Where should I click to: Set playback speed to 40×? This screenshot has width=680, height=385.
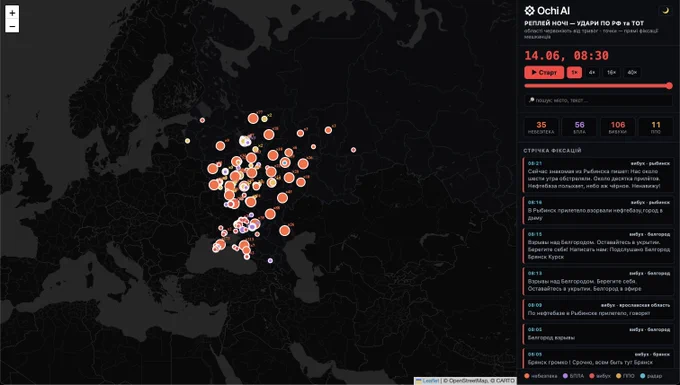pos(632,72)
